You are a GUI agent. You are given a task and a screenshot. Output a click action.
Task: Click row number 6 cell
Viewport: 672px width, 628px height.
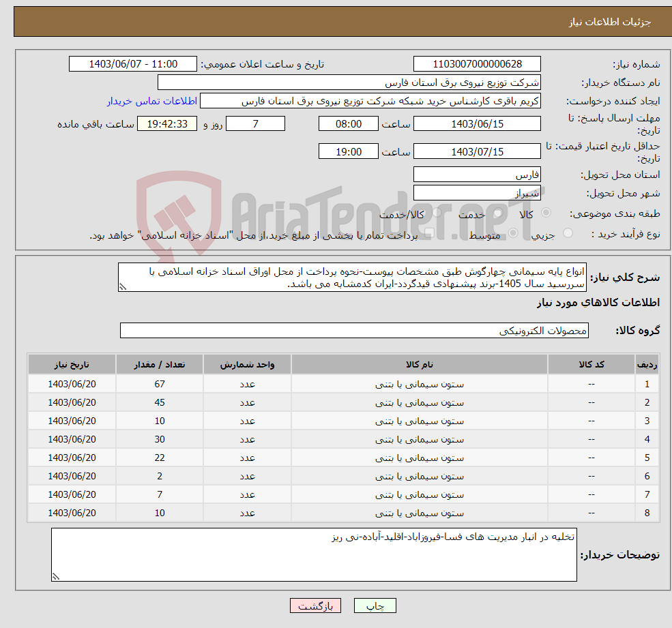(647, 477)
